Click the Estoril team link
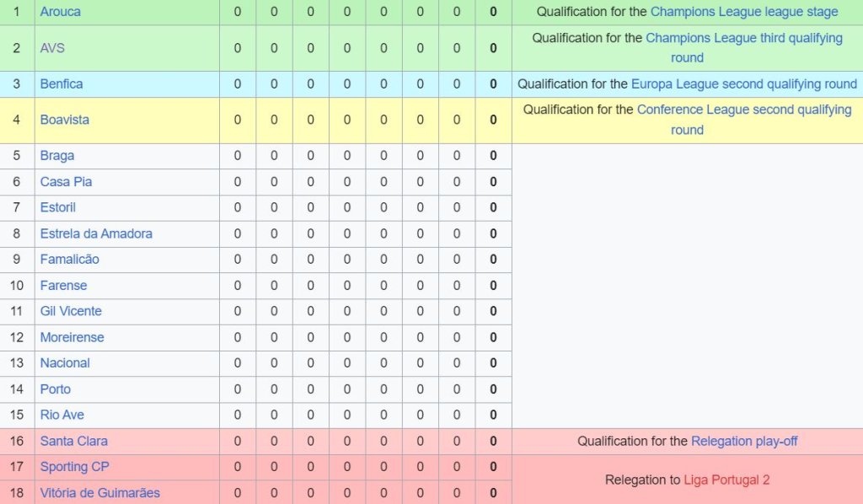 (58, 207)
